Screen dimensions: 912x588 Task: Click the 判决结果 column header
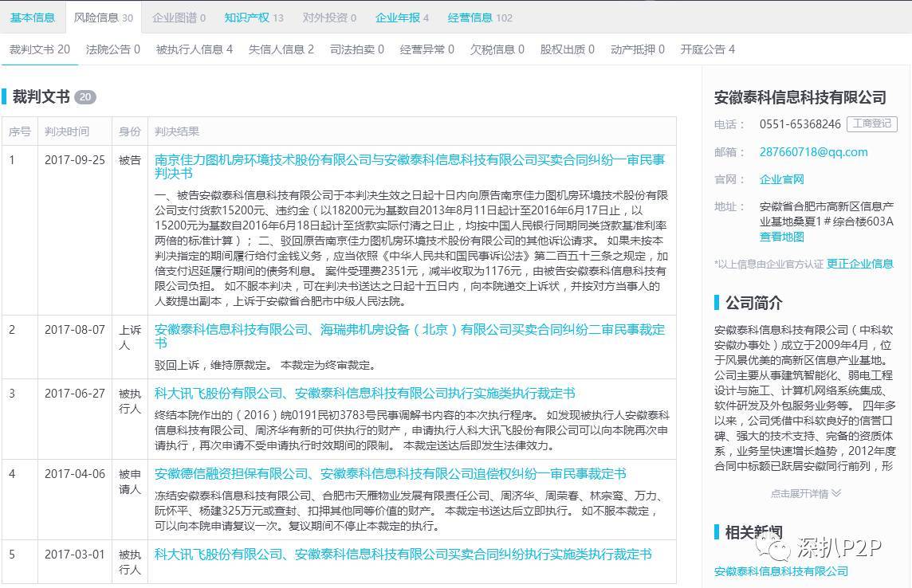(177, 131)
